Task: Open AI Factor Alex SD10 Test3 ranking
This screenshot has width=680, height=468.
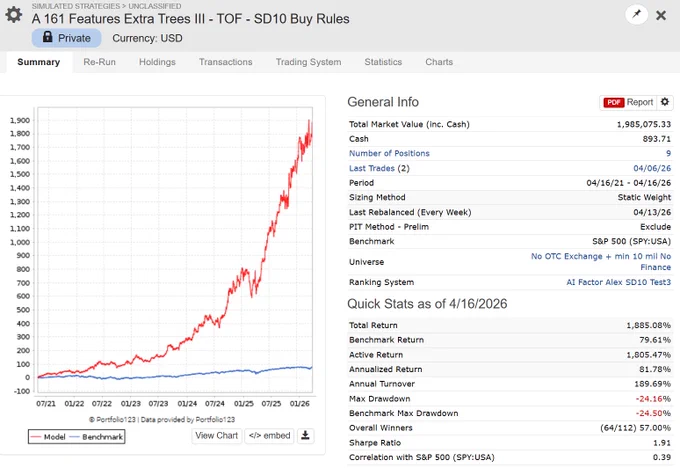Action: [618, 282]
